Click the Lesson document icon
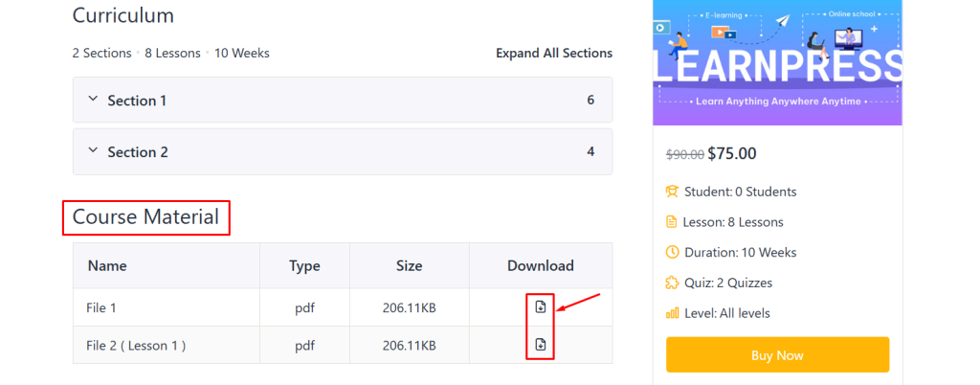Image resolution: width=980 pixels, height=385 pixels. [x=672, y=222]
